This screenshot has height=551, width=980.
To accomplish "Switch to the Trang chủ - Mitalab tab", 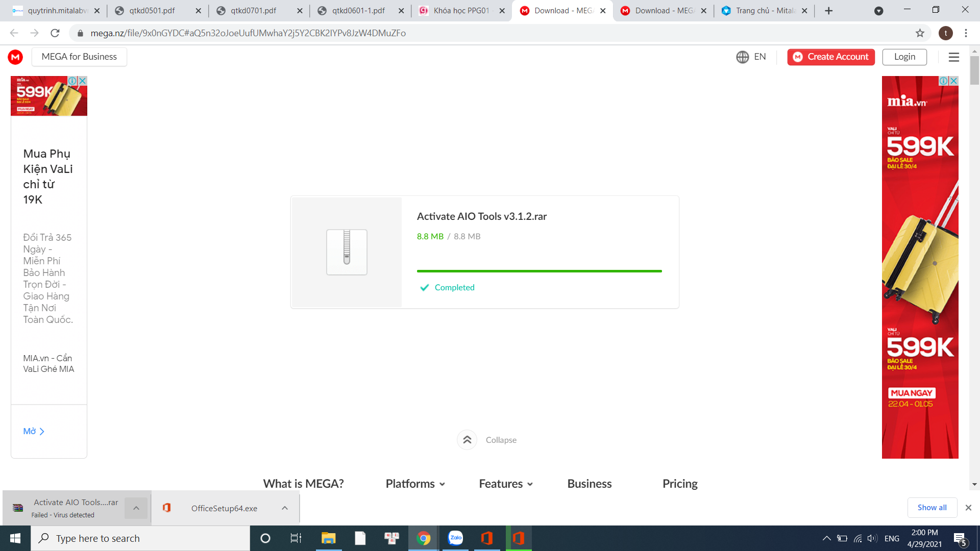I will pyautogui.click(x=765, y=10).
